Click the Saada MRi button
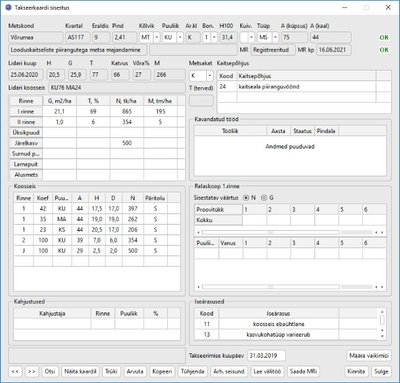The height and width of the screenshot is (383, 400). pyautogui.click(x=303, y=371)
